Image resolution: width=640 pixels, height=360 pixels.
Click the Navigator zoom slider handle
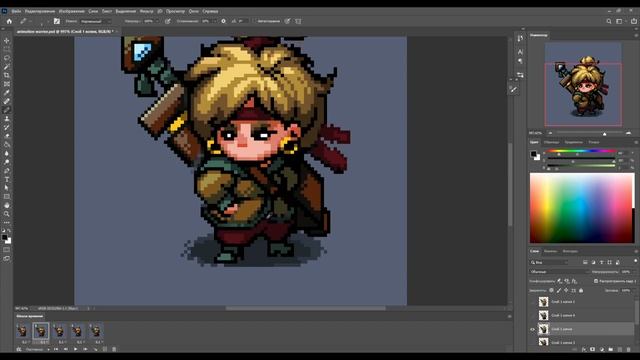tap(604, 133)
